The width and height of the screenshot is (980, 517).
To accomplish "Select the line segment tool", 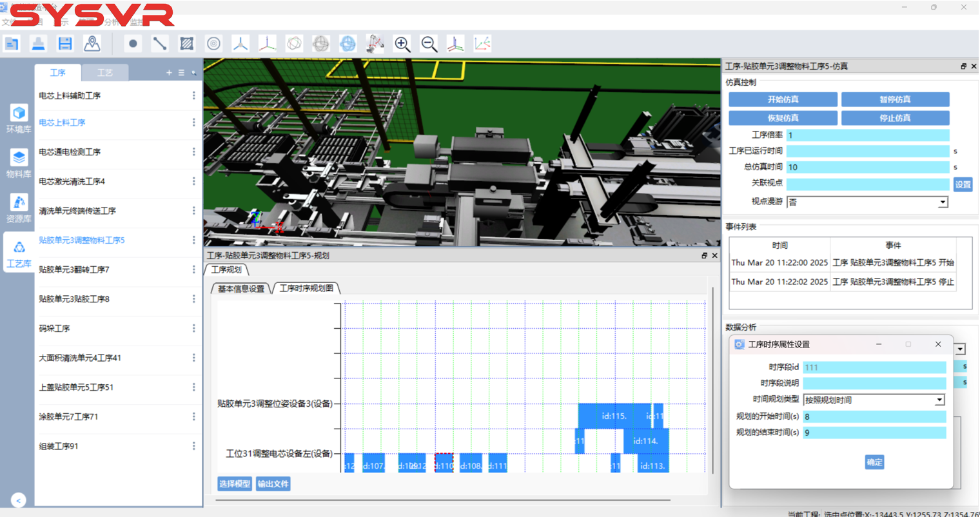I will pyautogui.click(x=159, y=44).
